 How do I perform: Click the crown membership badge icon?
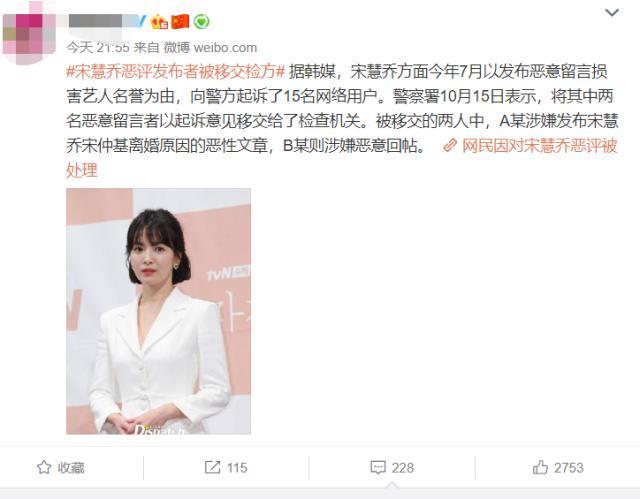[159, 21]
